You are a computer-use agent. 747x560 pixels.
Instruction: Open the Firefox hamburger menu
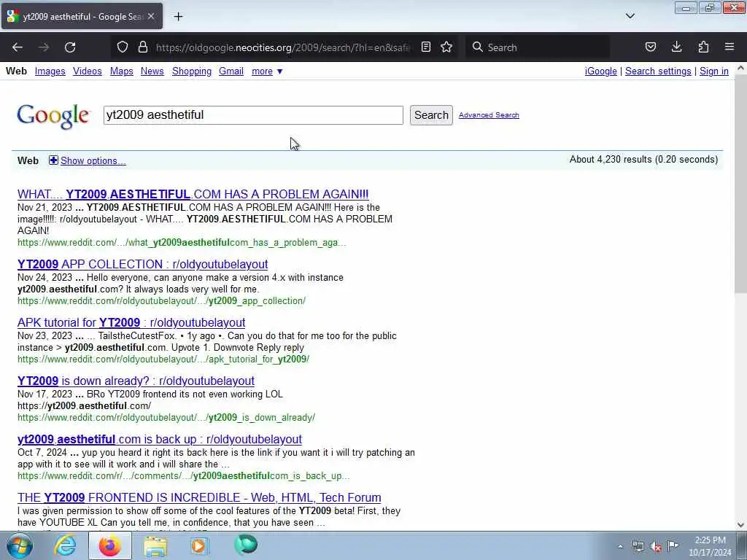point(729,47)
